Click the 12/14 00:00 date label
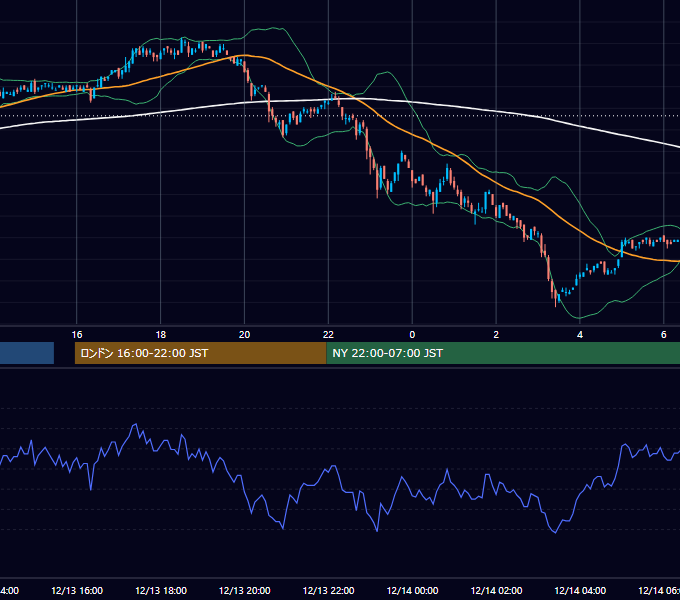Viewport: 680px width, 600px height. (x=412, y=590)
